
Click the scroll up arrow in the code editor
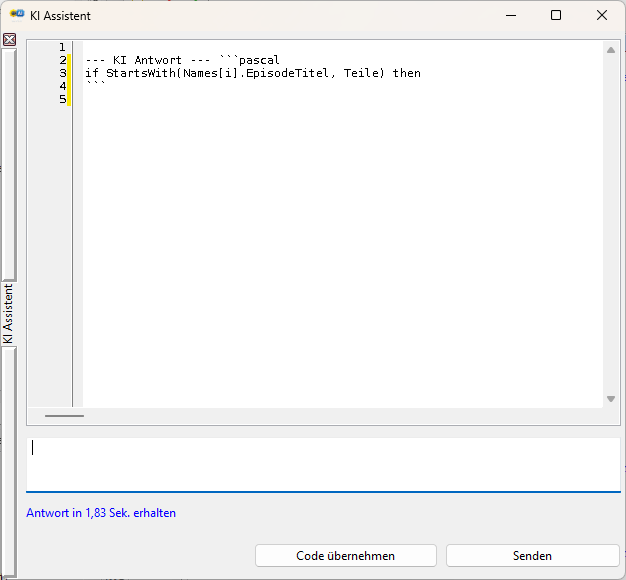click(611, 50)
